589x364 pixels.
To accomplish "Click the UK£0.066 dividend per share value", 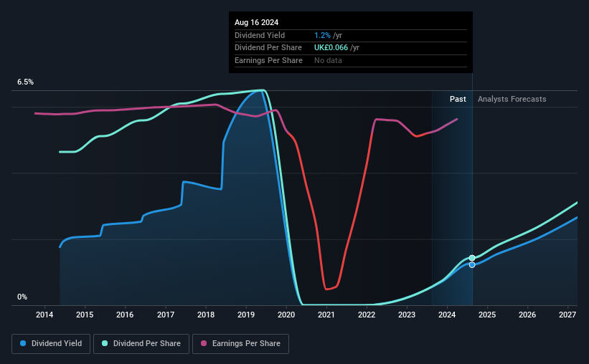I will [331, 48].
